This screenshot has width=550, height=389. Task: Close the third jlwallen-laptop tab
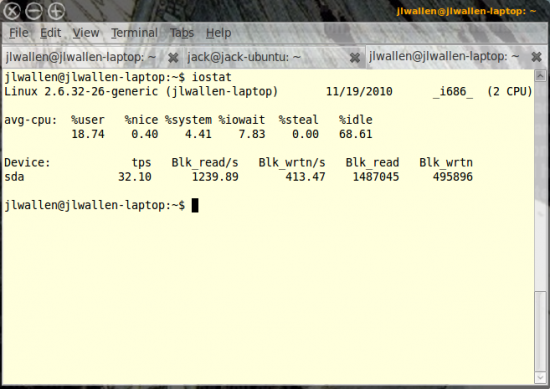pyautogui.click(x=536, y=57)
